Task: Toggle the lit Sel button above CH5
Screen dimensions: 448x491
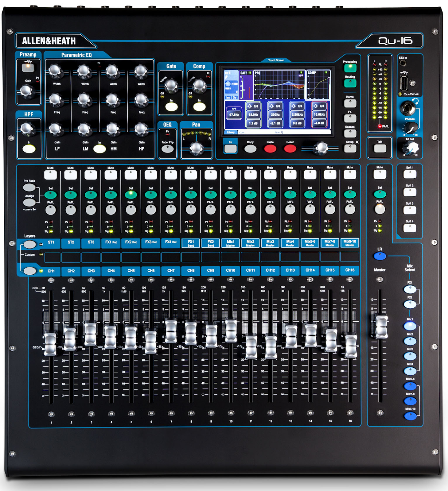Action: pos(131,195)
